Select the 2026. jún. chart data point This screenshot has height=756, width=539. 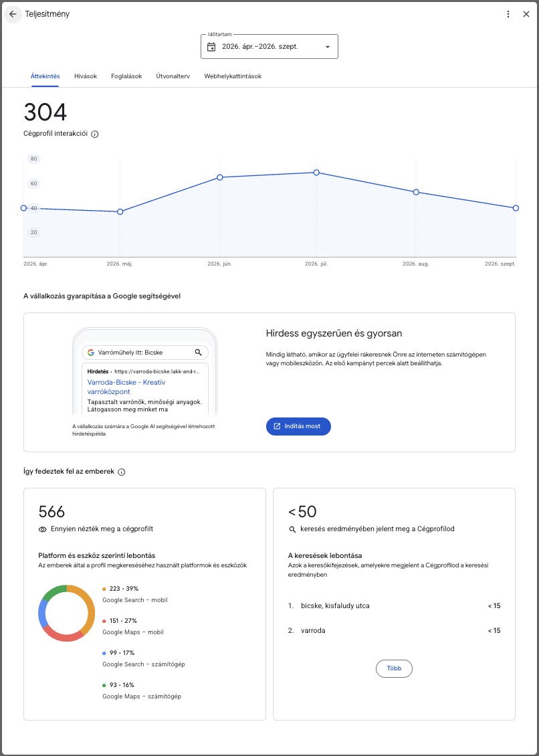coord(220,177)
